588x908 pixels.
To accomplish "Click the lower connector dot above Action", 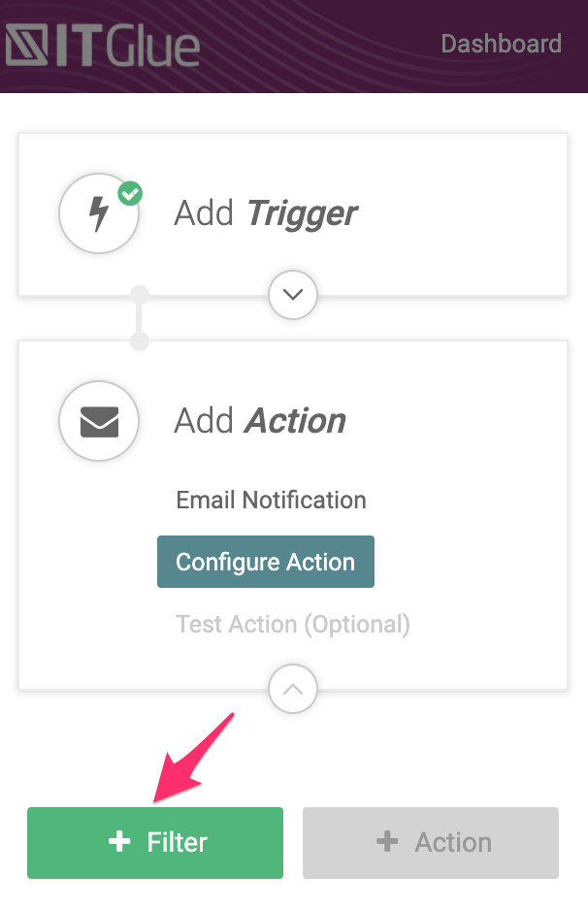I will click(140, 340).
